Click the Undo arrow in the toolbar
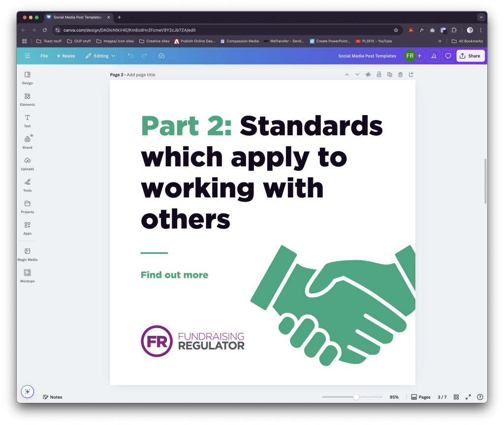The width and height of the screenshot is (504, 425). (130, 56)
